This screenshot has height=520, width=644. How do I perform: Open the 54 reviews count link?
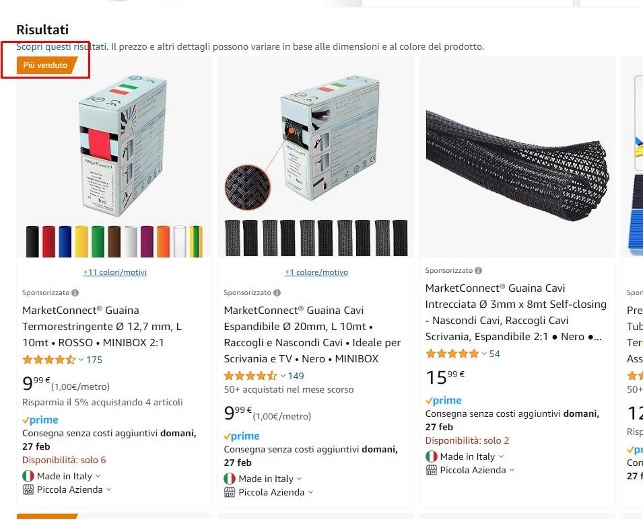coord(494,354)
